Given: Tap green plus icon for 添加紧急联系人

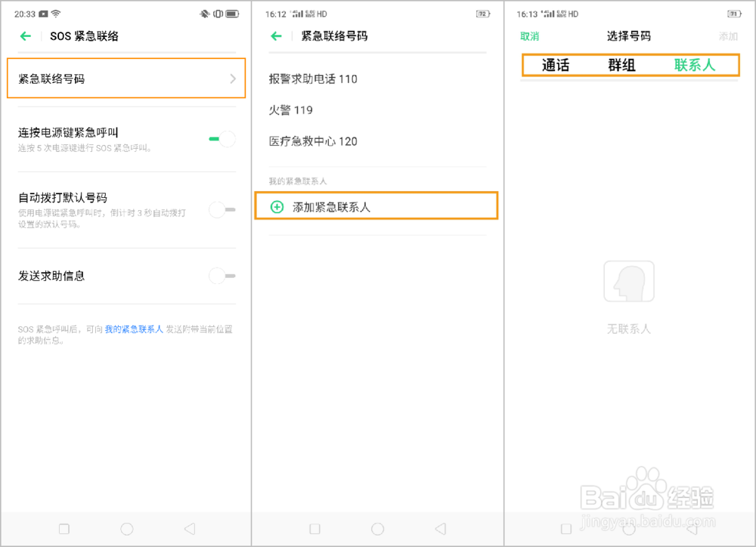Looking at the screenshot, I should point(277,207).
